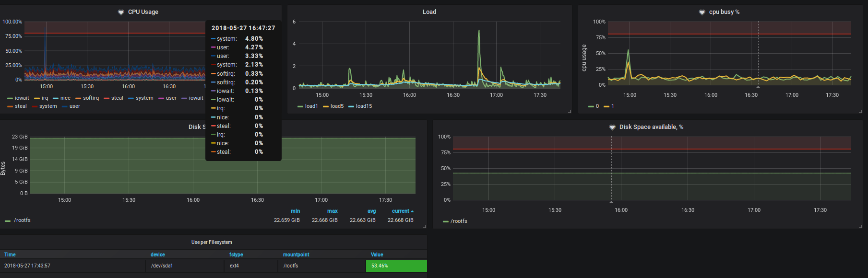Screen dimensions: 868x278
Task: Click the ext4 fstype cell
Action: pyautogui.click(x=250, y=266)
